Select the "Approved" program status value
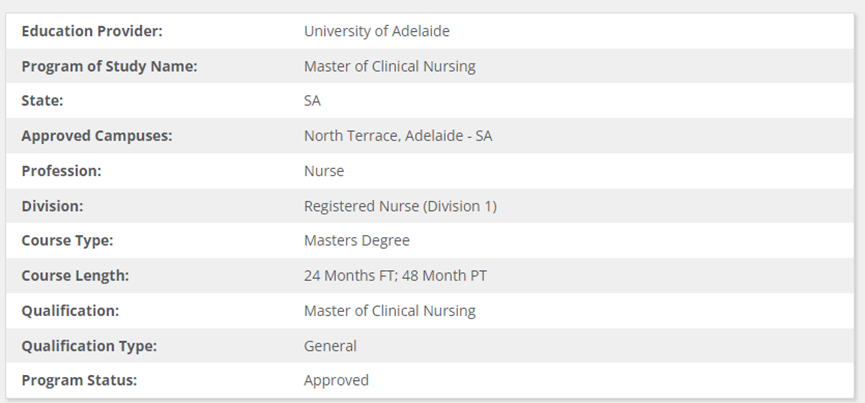This screenshot has height=403, width=865. (x=336, y=381)
